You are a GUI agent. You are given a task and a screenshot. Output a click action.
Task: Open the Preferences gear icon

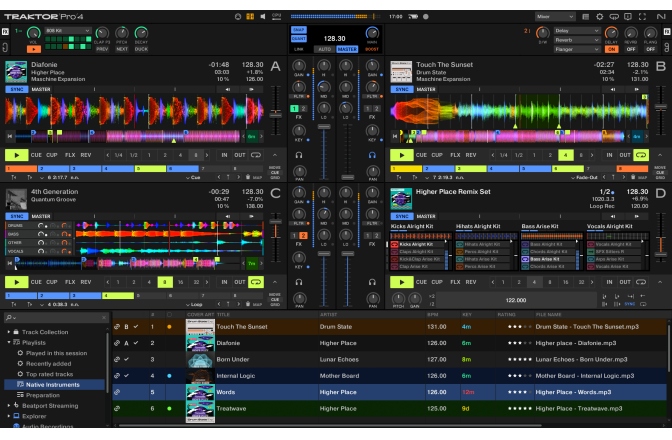pyautogui.click(x=600, y=17)
